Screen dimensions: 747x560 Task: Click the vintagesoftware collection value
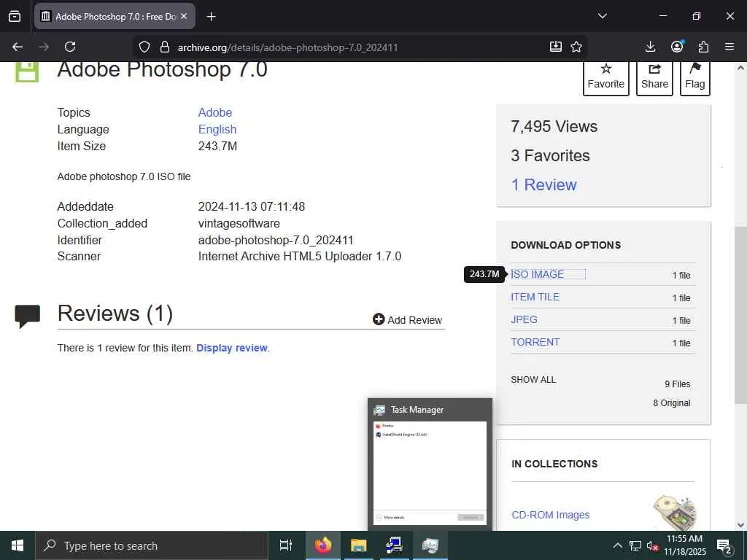[239, 223]
